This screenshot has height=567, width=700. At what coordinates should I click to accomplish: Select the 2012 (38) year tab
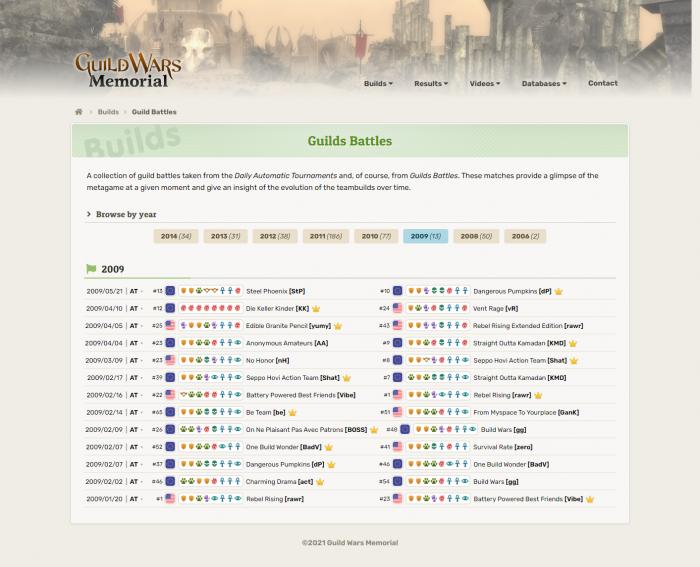pos(275,236)
